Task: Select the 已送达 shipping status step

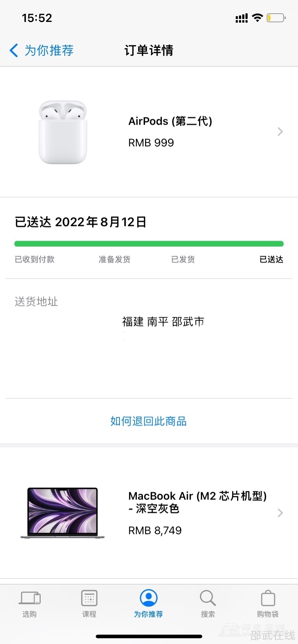Action: [x=271, y=259]
